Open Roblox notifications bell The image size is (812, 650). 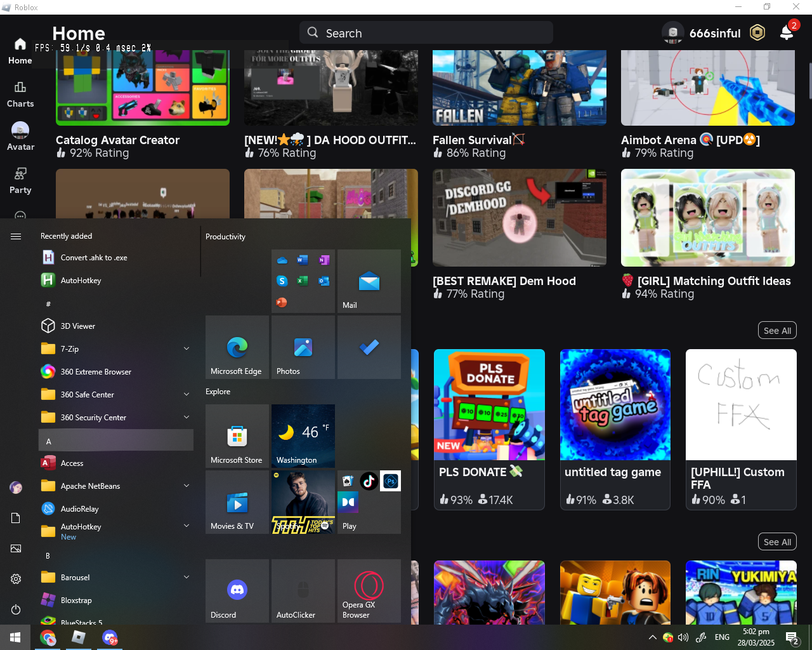tap(787, 32)
